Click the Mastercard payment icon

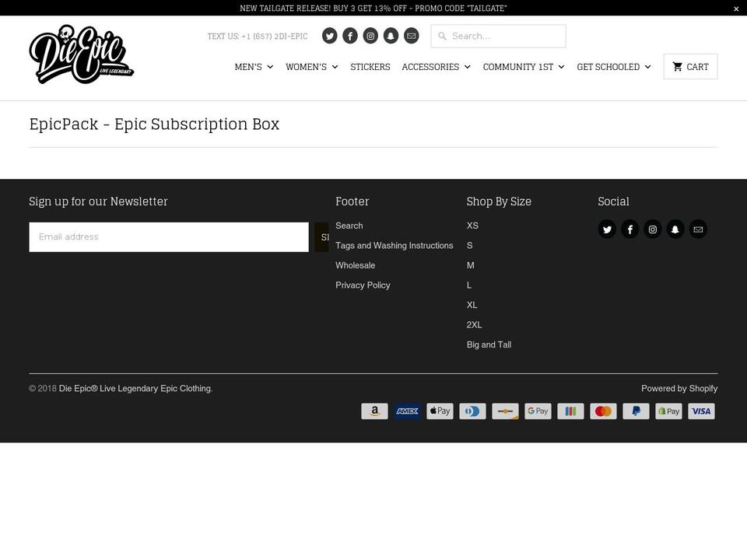603,411
